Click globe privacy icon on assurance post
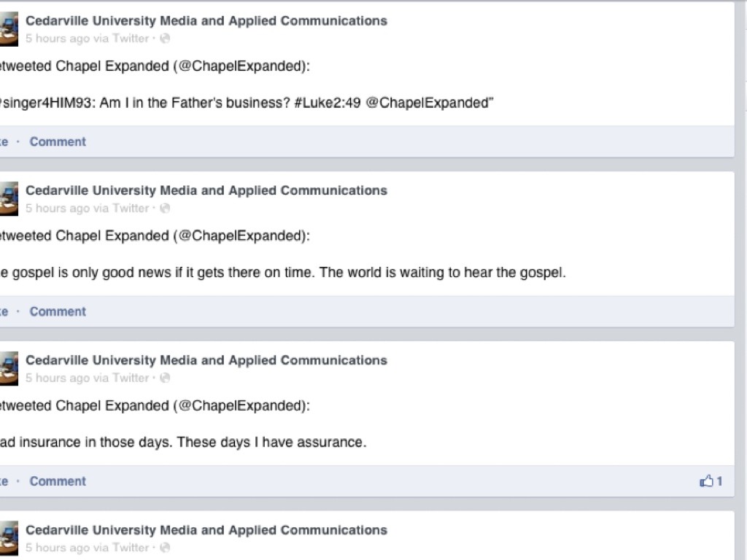Image resolution: width=747 pixels, height=560 pixels. (165, 378)
